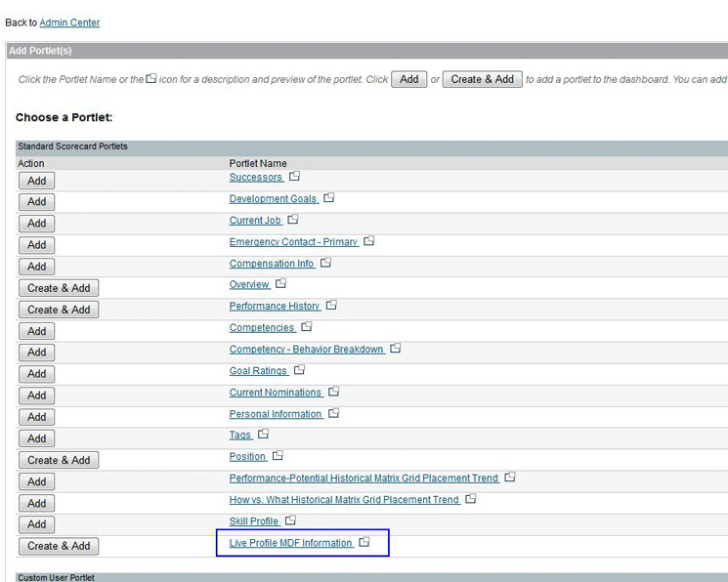728x582 pixels.
Task: Show preview icon for Competency - Behavior Breakdown
Action: point(396,349)
